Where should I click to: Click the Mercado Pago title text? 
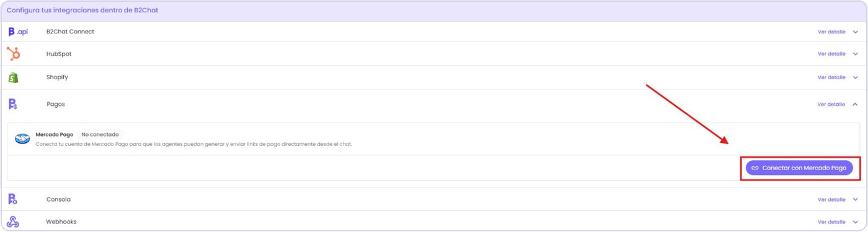pyautogui.click(x=55, y=134)
